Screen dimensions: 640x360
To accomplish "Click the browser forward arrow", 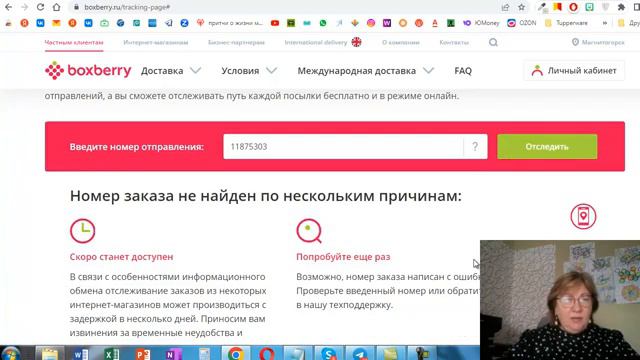I will [24, 7].
